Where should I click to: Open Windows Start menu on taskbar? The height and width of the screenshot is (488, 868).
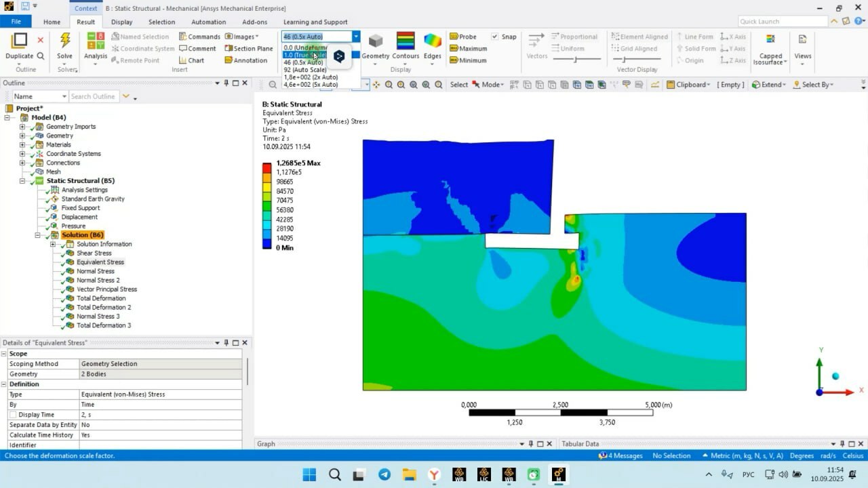point(309,474)
